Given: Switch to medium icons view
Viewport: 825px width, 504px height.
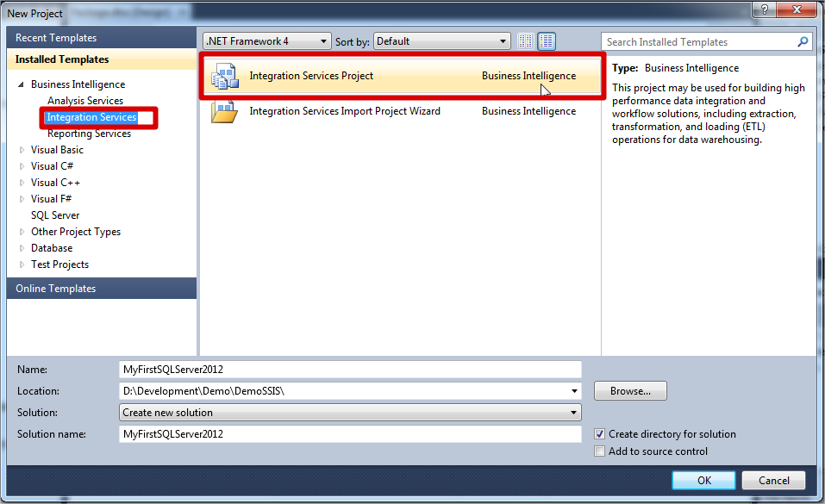Looking at the screenshot, I should [x=547, y=41].
